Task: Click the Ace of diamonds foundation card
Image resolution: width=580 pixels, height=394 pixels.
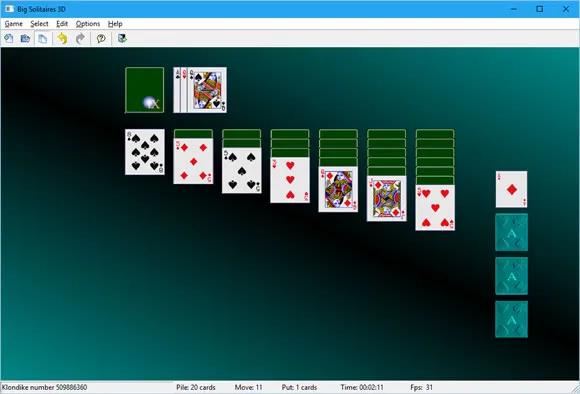Action: pos(512,189)
